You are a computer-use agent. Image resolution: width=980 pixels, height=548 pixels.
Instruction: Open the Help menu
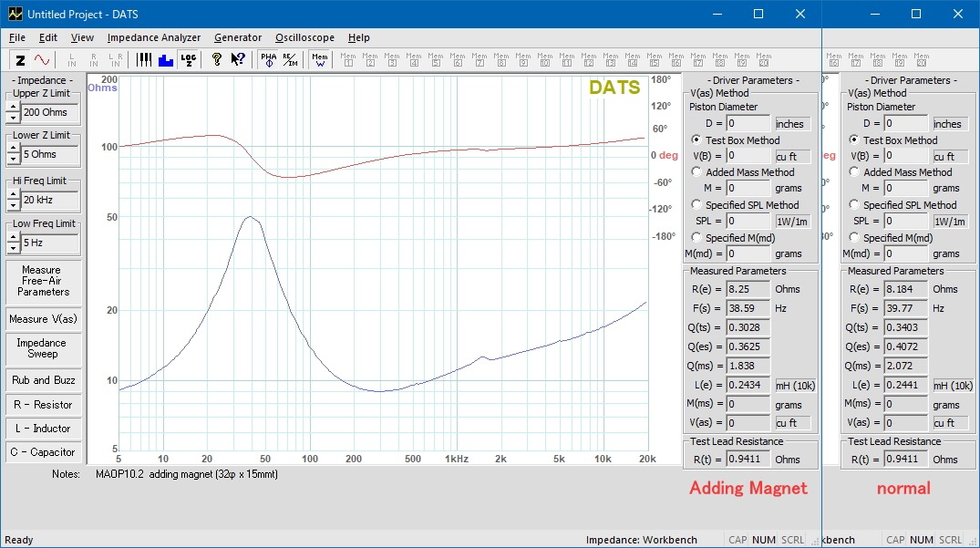tap(359, 37)
